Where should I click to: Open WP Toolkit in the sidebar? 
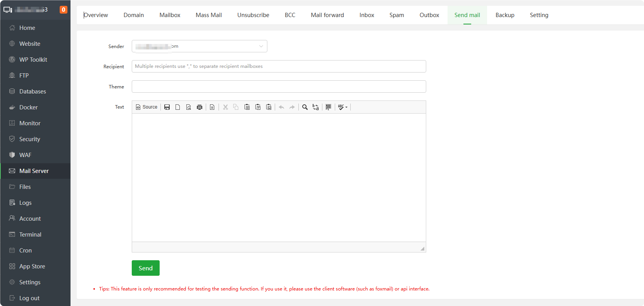35,60
